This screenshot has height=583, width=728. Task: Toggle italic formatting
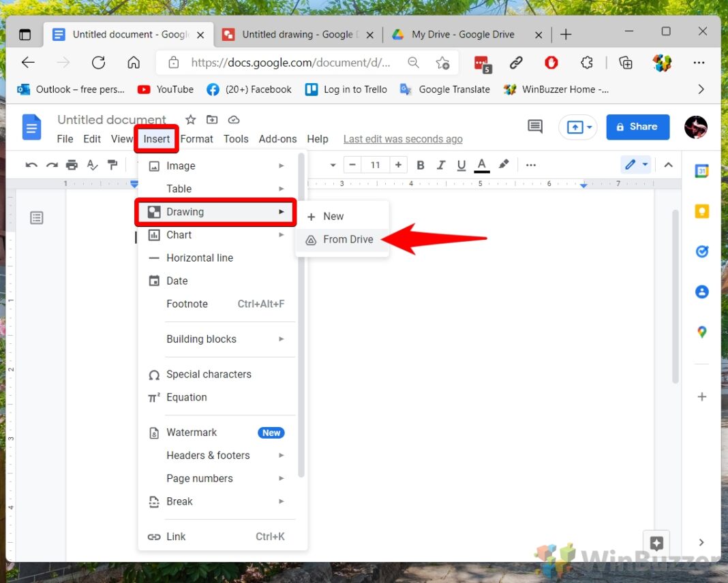(x=441, y=164)
